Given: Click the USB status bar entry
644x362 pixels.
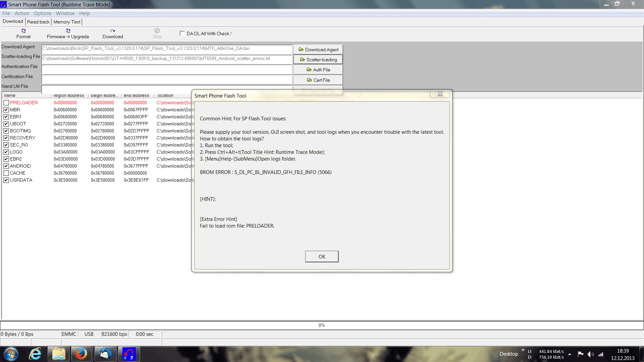Looking at the screenshot, I should click(x=89, y=334).
